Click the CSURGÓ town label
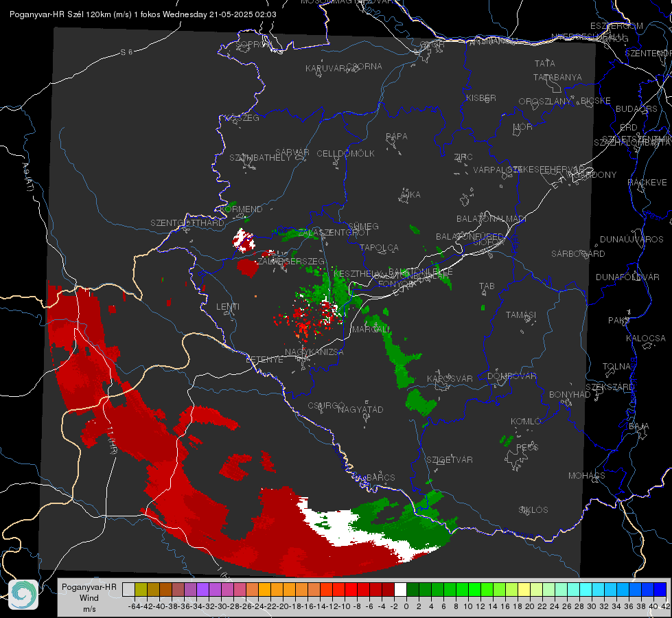The height and width of the screenshot is (618, 672). [326, 406]
